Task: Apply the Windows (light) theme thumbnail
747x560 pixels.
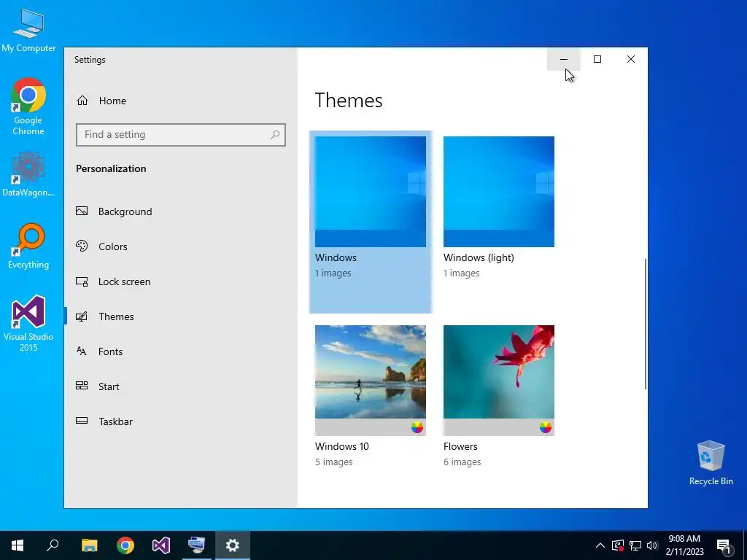Action: pyautogui.click(x=499, y=192)
